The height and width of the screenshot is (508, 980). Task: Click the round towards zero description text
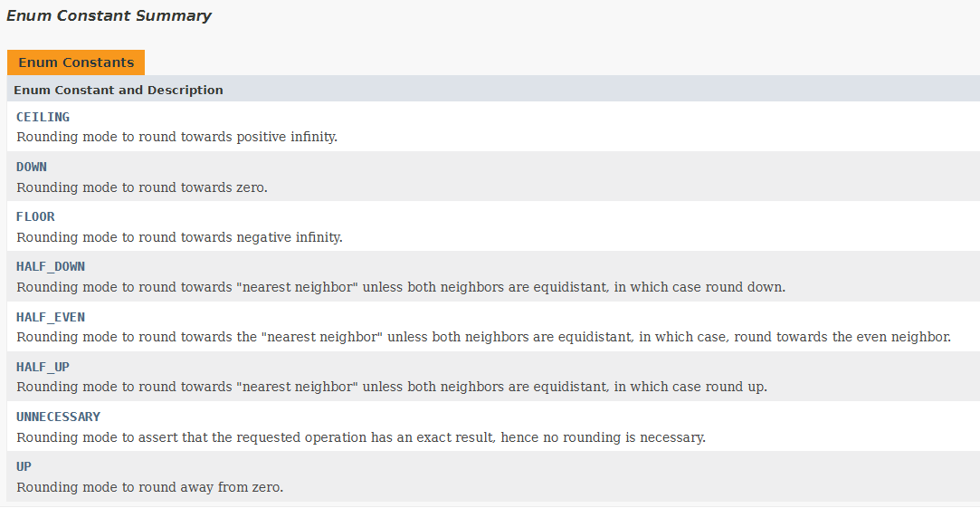[x=142, y=187]
